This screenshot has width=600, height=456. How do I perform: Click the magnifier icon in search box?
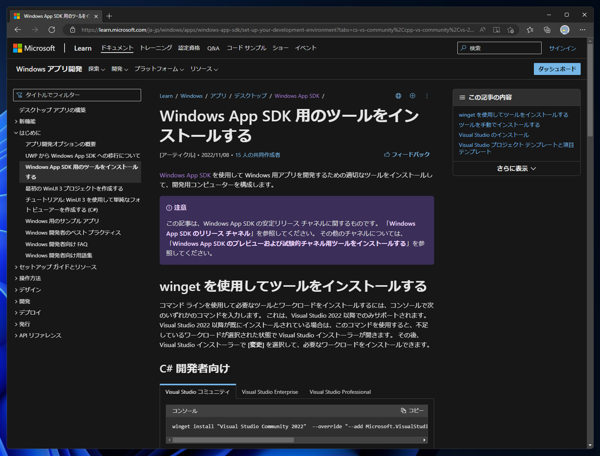click(x=463, y=48)
